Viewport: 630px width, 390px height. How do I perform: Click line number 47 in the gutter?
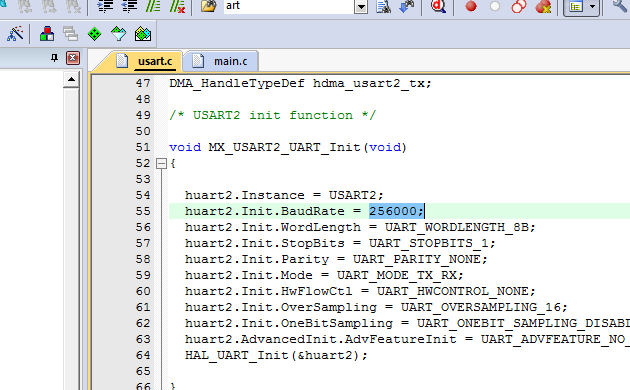coord(143,83)
